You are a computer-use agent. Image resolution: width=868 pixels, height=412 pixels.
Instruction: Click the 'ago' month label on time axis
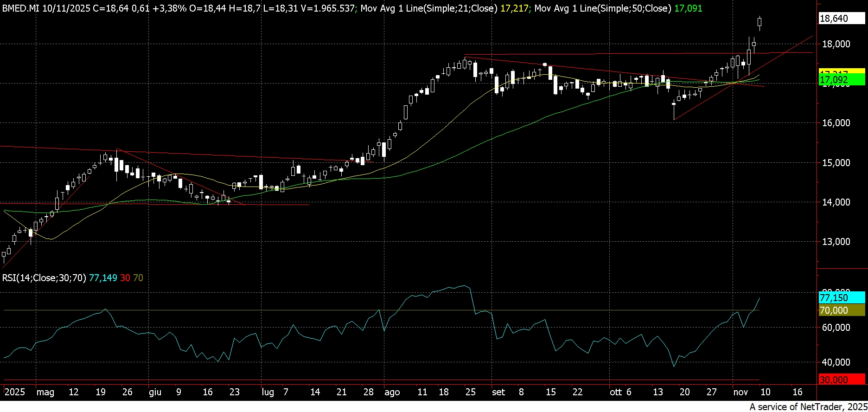click(392, 392)
